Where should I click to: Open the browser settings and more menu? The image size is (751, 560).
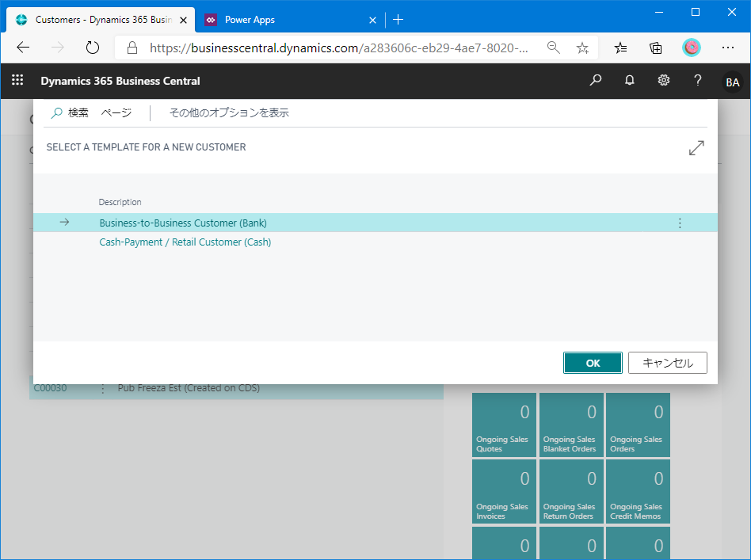(x=728, y=48)
